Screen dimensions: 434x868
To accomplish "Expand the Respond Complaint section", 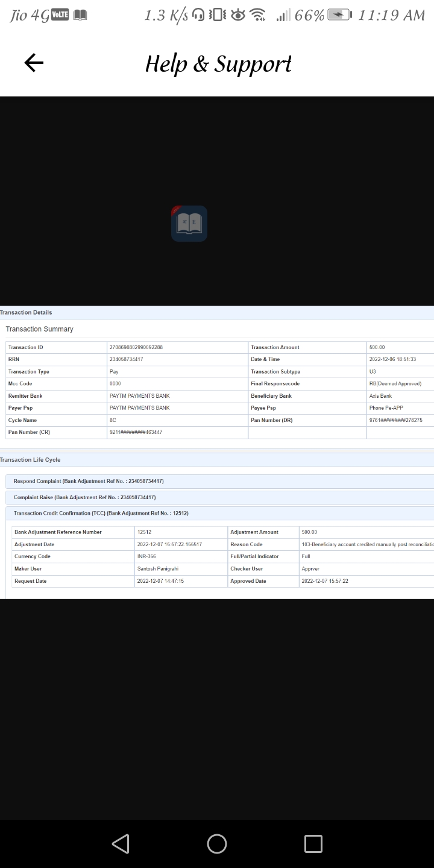I will (x=89, y=482).
